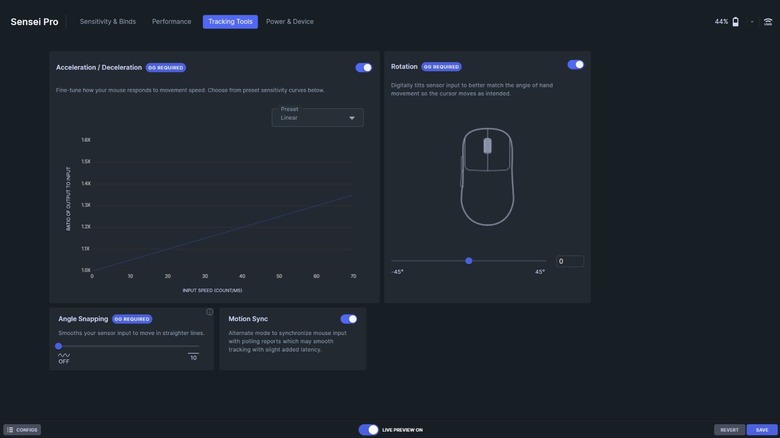Screen dimensions: 780x438
Task: Click GG REQUIRED badge beside Angle Snapping
Action: (x=132, y=319)
